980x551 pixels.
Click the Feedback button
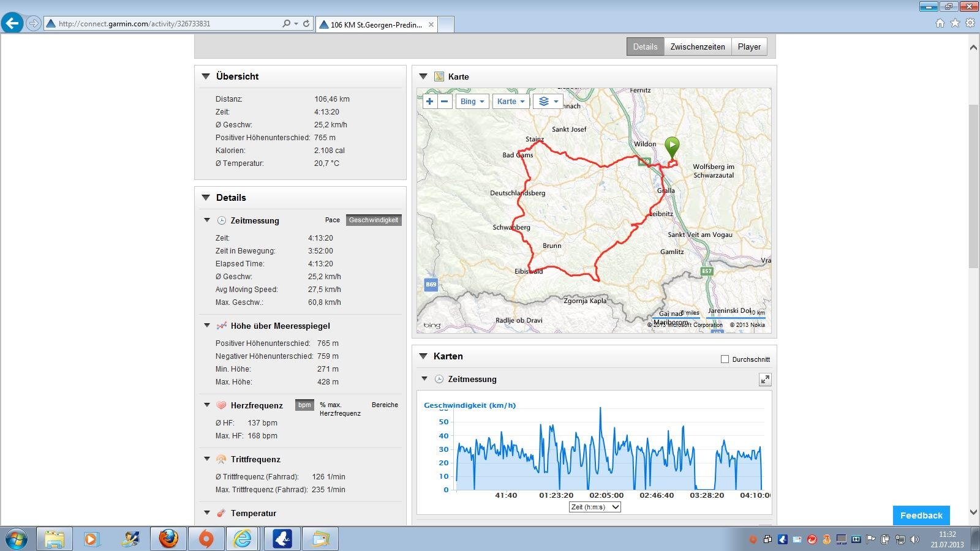click(921, 515)
